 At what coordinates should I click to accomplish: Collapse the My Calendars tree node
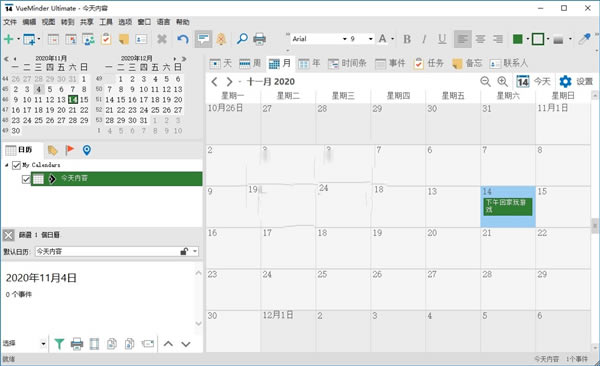point(7,165)
